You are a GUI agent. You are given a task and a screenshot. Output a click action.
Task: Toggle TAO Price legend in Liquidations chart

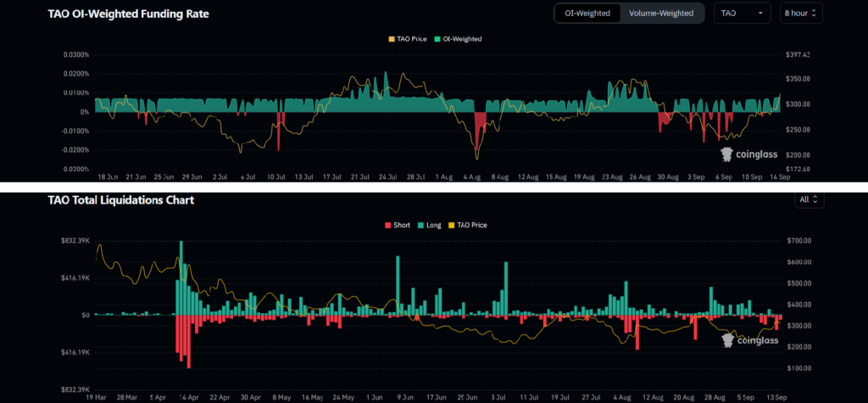pyautogui.click(x=468, y=225)
